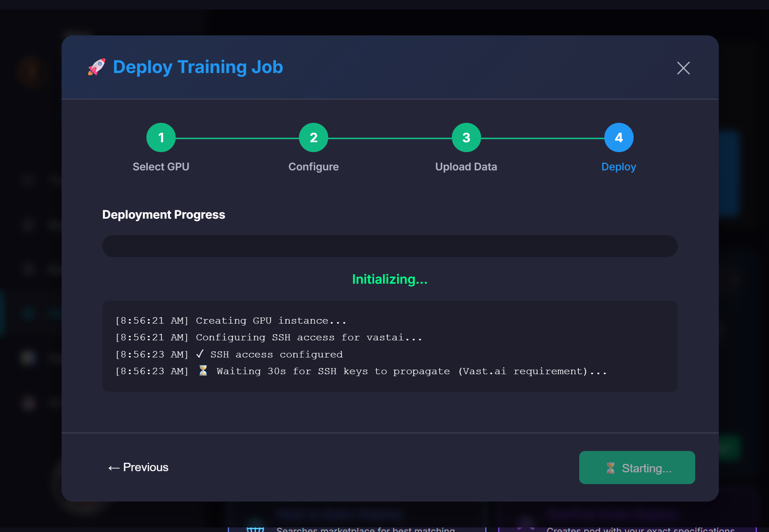Click inside the deployment log console
The height and width of the screenshot is (532, 769).
tap(389, 346)
